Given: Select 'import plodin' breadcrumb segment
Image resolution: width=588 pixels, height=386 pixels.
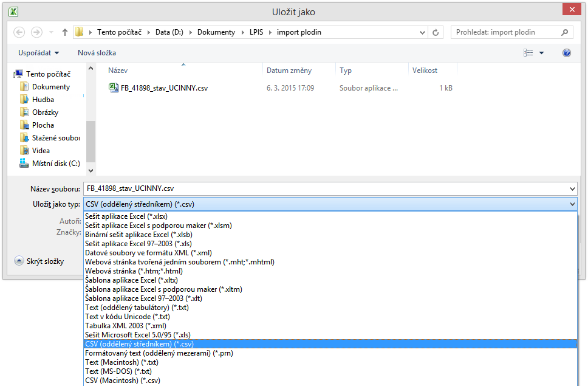Looking at the screenshot, I should (299, 32).
